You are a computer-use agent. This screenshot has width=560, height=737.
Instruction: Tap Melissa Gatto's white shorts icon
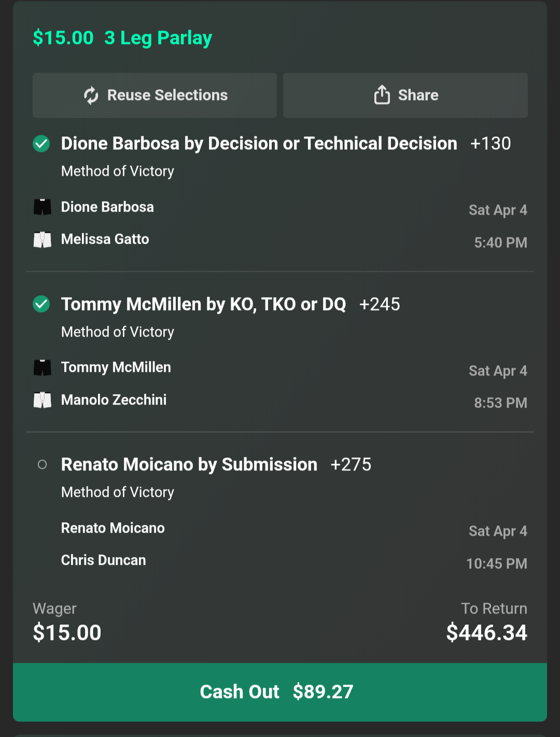click(x=43, y=240)
